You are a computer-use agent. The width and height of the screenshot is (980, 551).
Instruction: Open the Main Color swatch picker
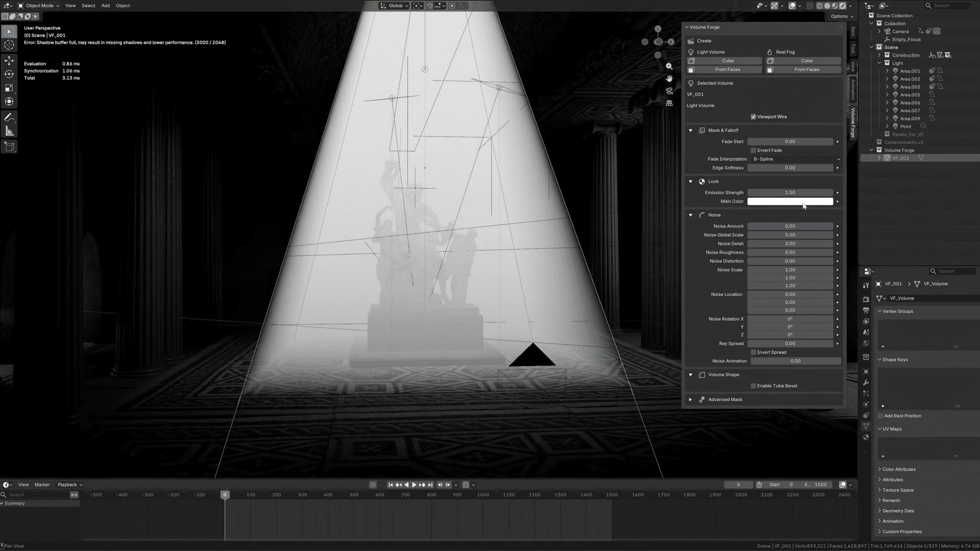click(x=790, y=201)
